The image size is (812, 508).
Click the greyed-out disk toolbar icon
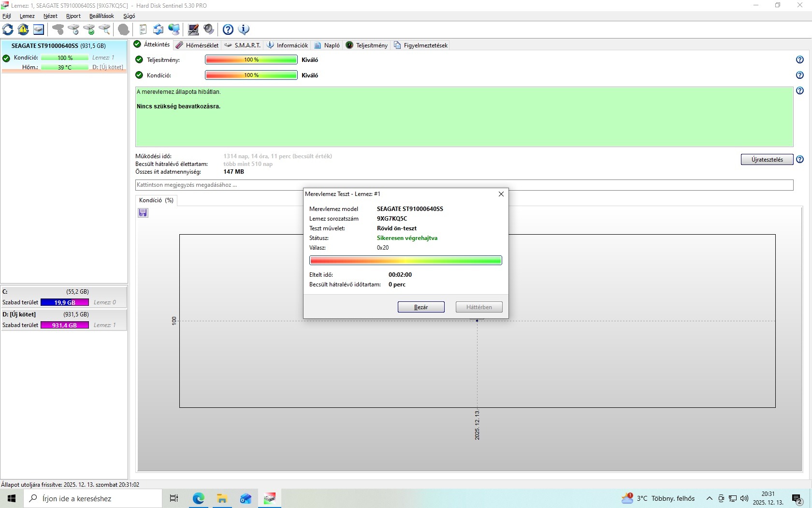point(58,30)
